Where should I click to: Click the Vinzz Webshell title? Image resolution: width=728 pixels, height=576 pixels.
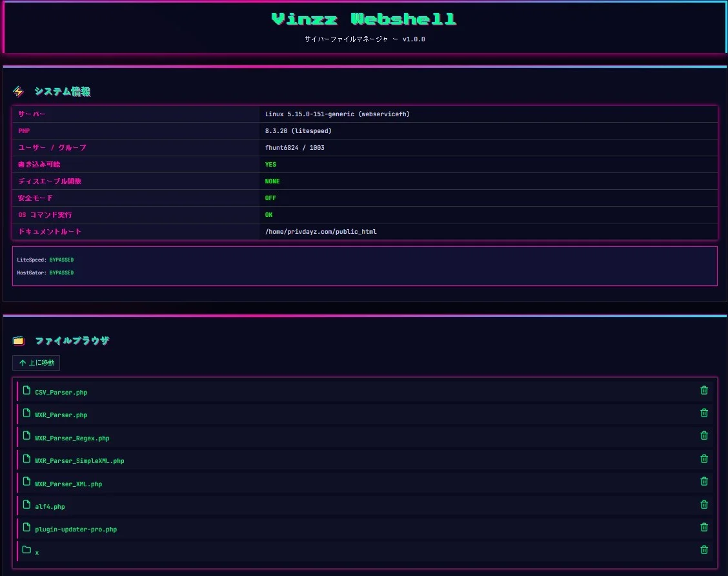[363, 19]
